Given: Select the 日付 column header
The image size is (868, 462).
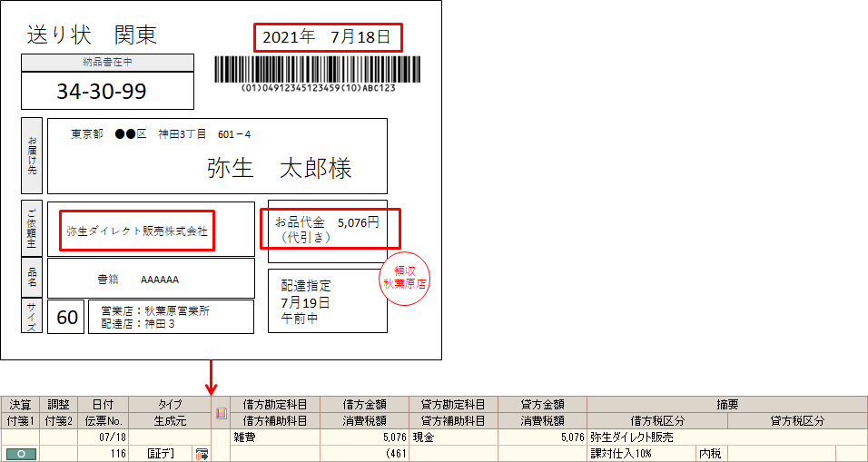Looking at the screenshot, I should coord(103,405).
